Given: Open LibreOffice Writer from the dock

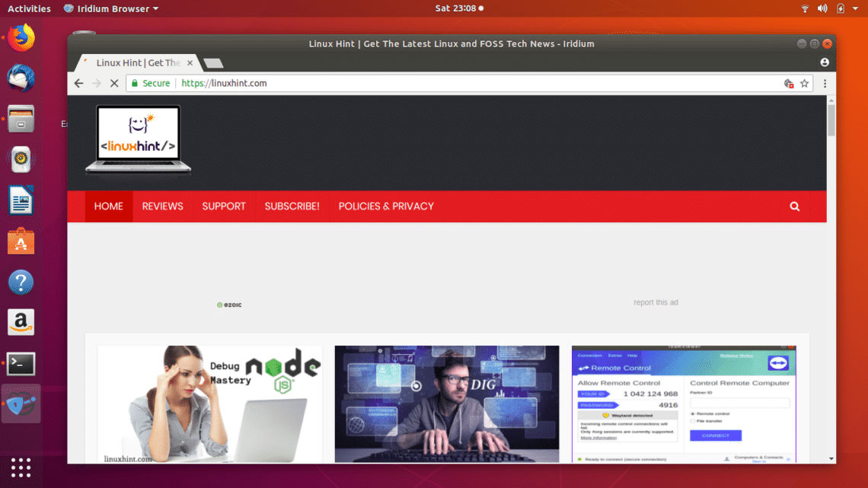Looking at the screenshot, I should tap(21, 200).
